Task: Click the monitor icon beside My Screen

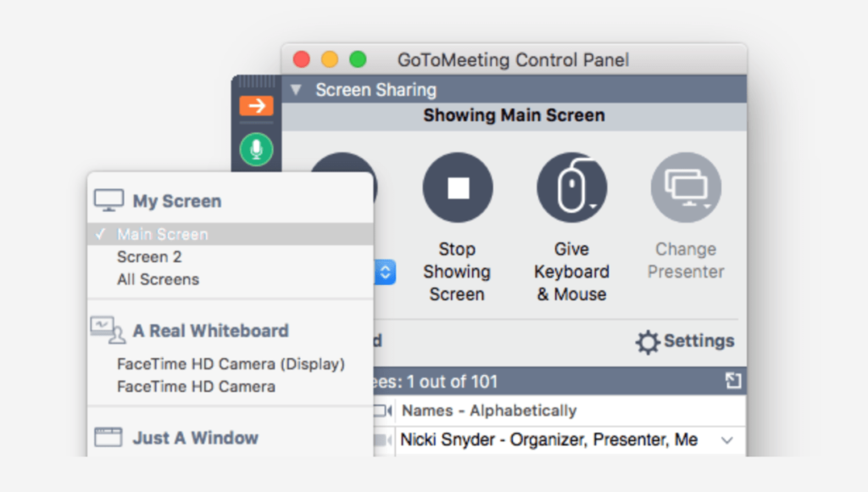Action: [x=108, y=198]
